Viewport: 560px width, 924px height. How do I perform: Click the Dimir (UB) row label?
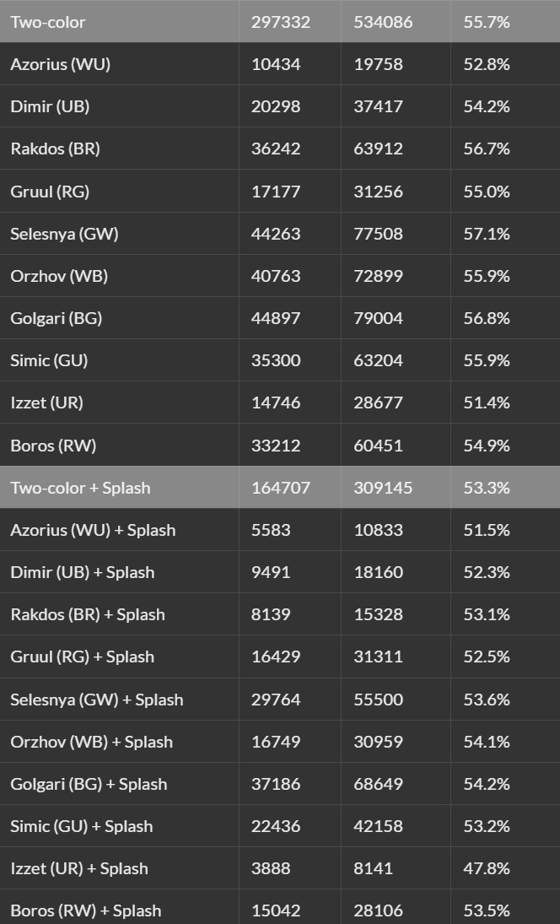[50, 106]
